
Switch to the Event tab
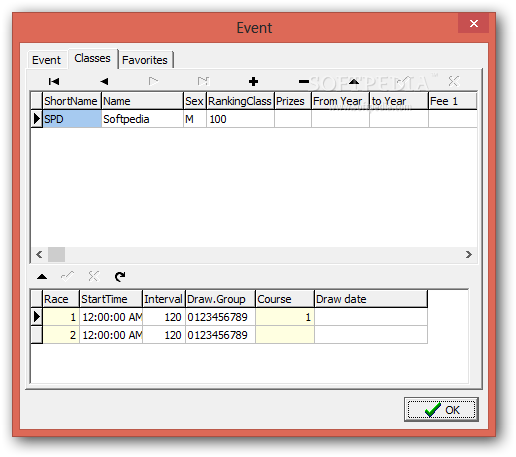[x=46, y=60]
